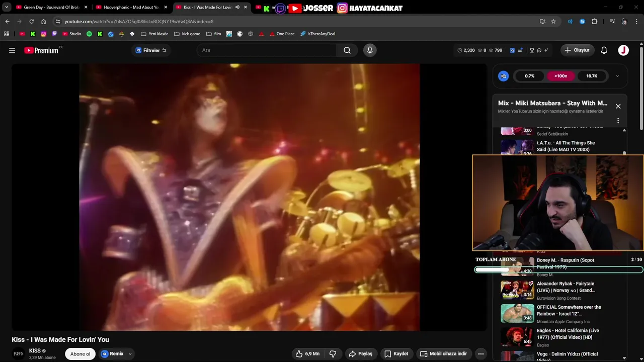The image size is (644, 362).
Task: Open the Filtreler filter dropdown
Action: [151, 50]
